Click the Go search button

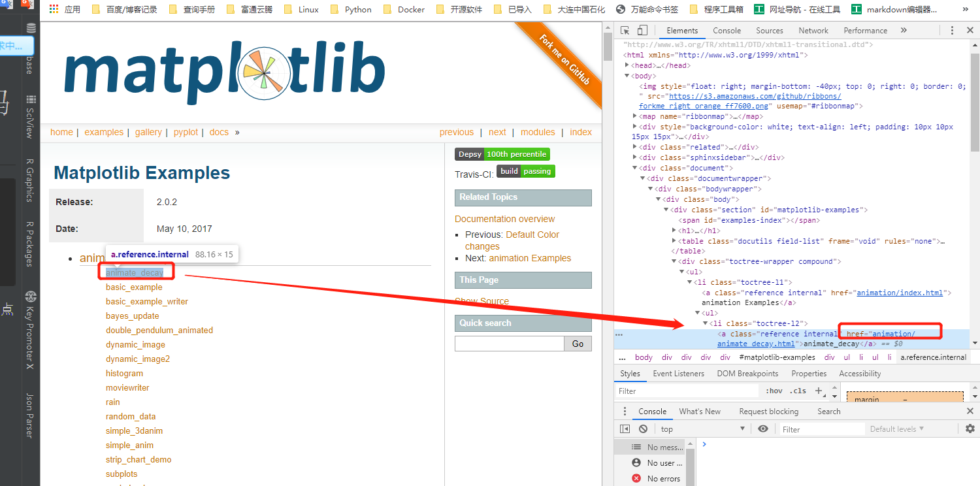[578, 344]
